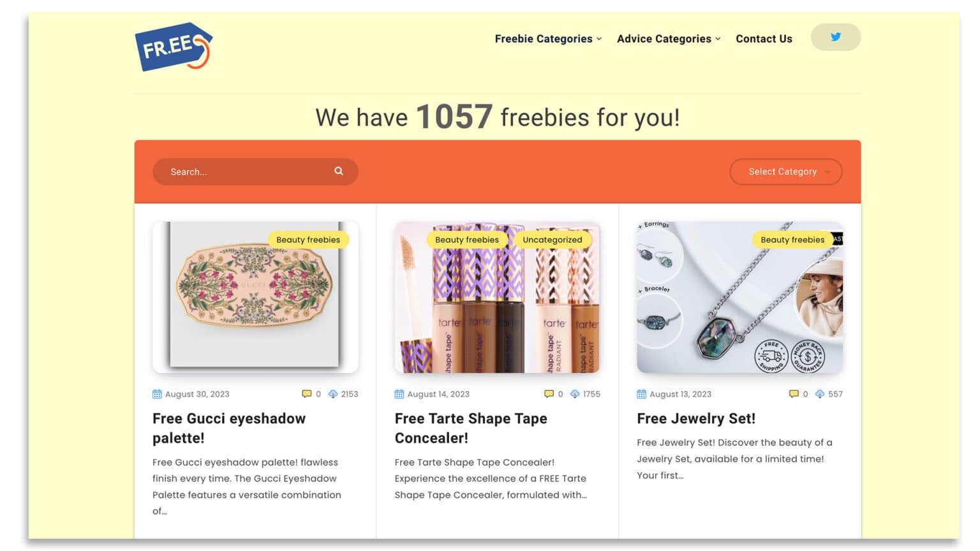The height and width of the screenshot is (551, 980).
Task: Expand the Advice Categories chevron
Action: [718, 39]
